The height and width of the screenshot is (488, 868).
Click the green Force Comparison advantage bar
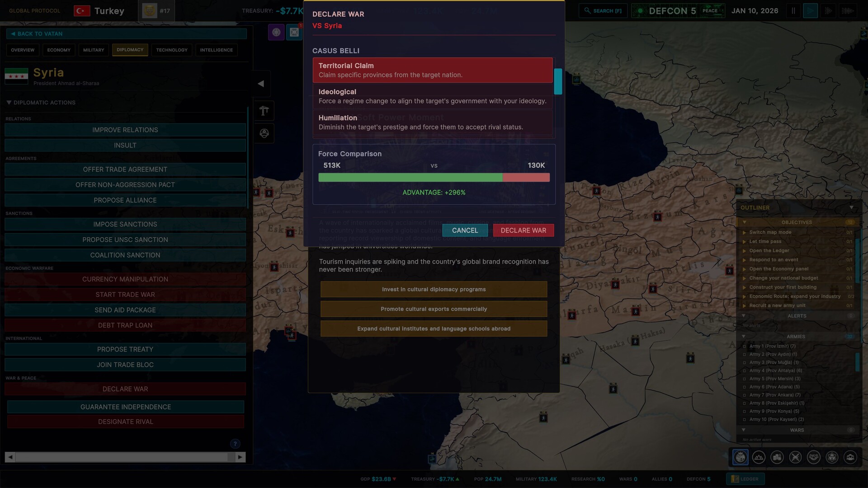410,177
